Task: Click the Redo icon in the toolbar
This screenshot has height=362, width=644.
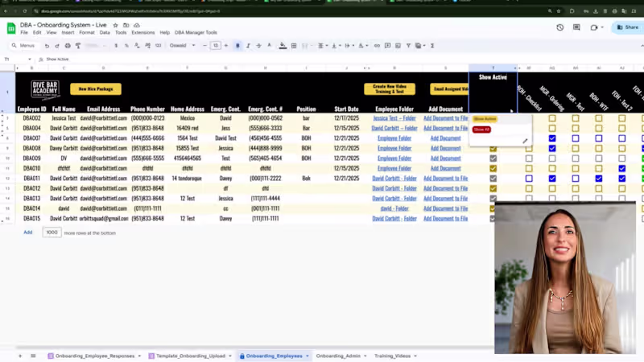Action: click(x=57, y=46)
